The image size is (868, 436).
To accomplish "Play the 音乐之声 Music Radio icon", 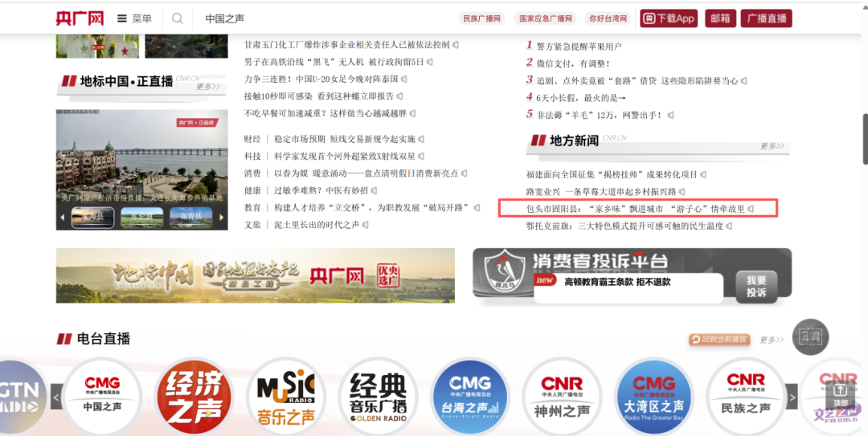I will pos(285,397).
